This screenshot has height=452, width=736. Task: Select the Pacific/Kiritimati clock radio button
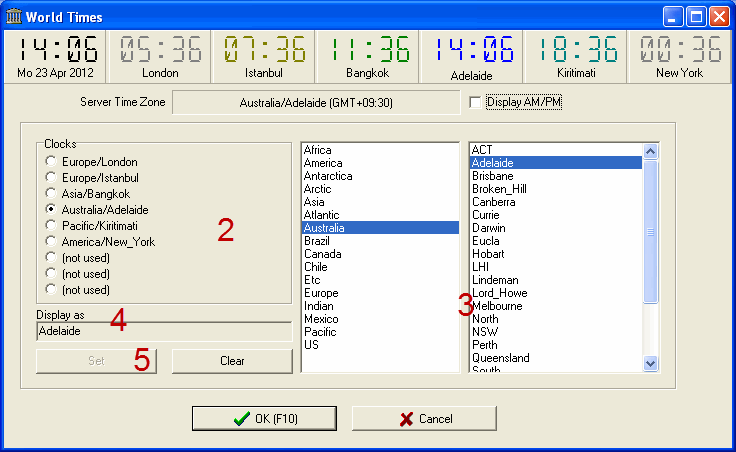[x=51, y=225]
